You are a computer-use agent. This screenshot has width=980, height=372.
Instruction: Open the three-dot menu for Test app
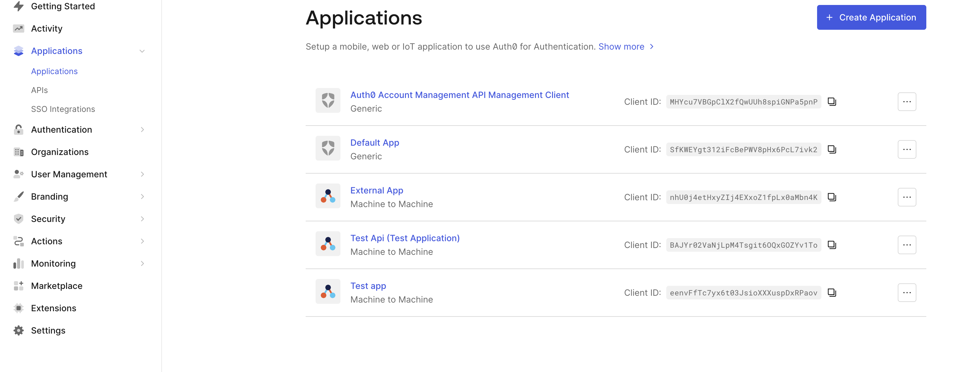tap(906, 293)
